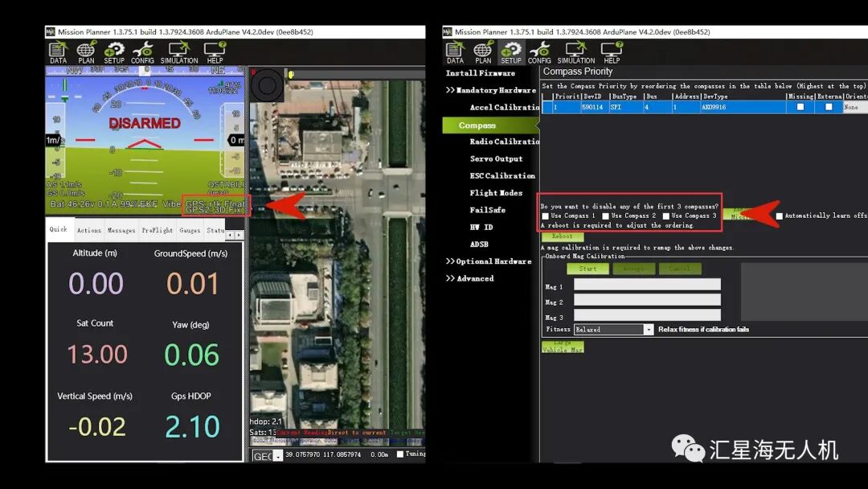Click the Reboot button
The image size is (868, 489).
(563, 236)
